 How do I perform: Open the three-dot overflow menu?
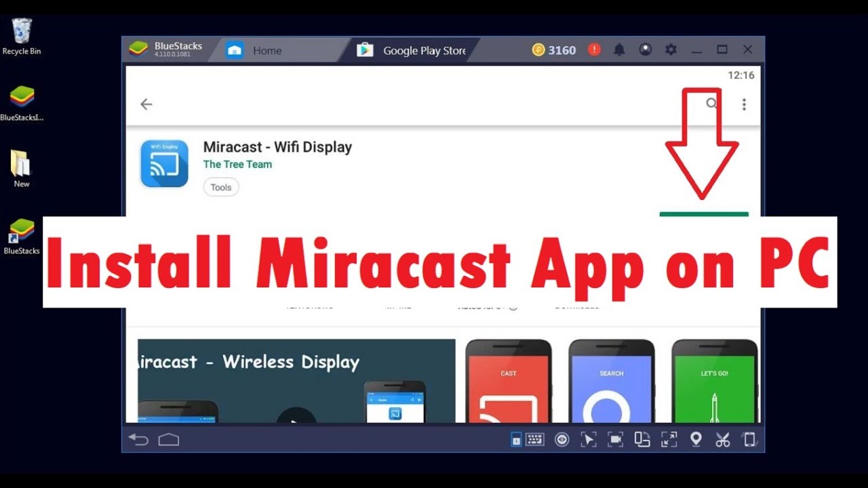744,104
